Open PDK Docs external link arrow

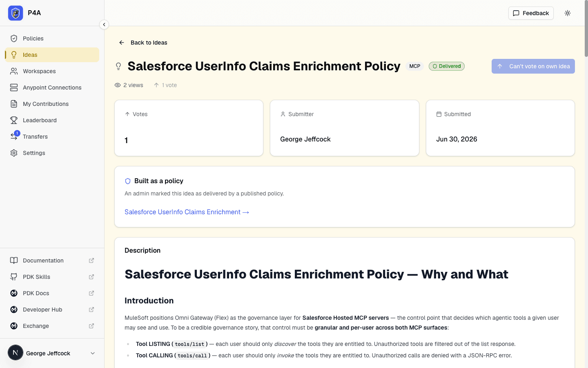click(x=91, y=293)
